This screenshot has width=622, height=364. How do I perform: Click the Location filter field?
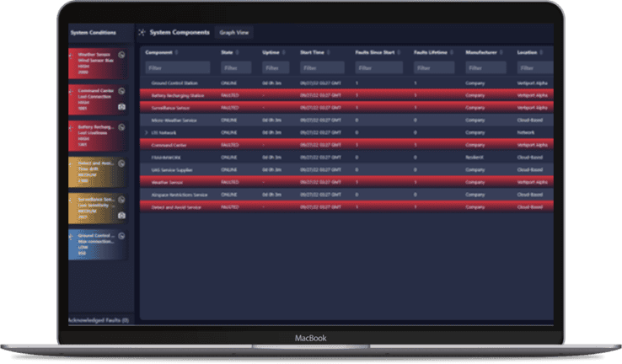[535, 67]
